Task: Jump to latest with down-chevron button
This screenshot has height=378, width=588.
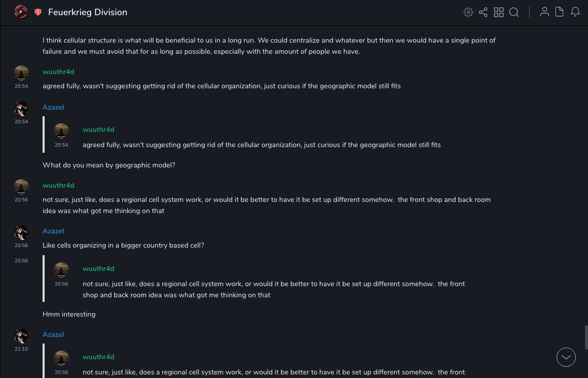Action: pyautogui.click(x=566, y=357)
